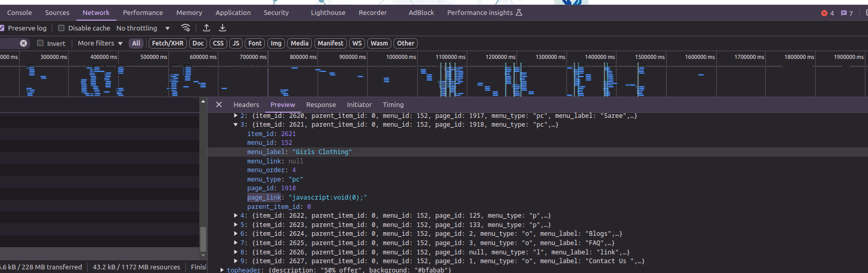This screenshot has height=273, width=868.
Task: Toggle the Preserve log checkbox
Action: coord(2,28)
